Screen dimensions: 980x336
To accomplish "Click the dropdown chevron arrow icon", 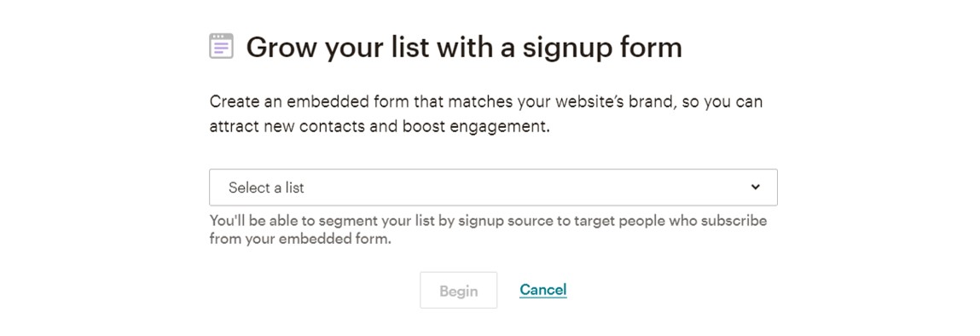I will 755,187.
